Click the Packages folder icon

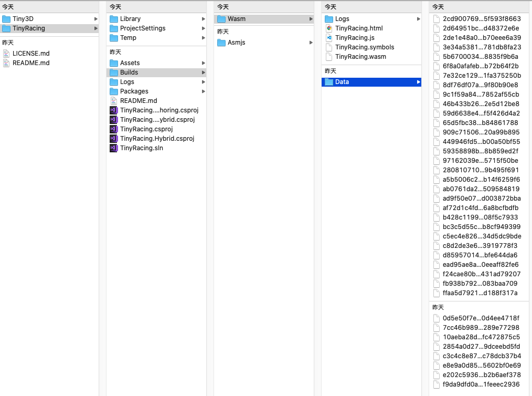click(113, 91)
